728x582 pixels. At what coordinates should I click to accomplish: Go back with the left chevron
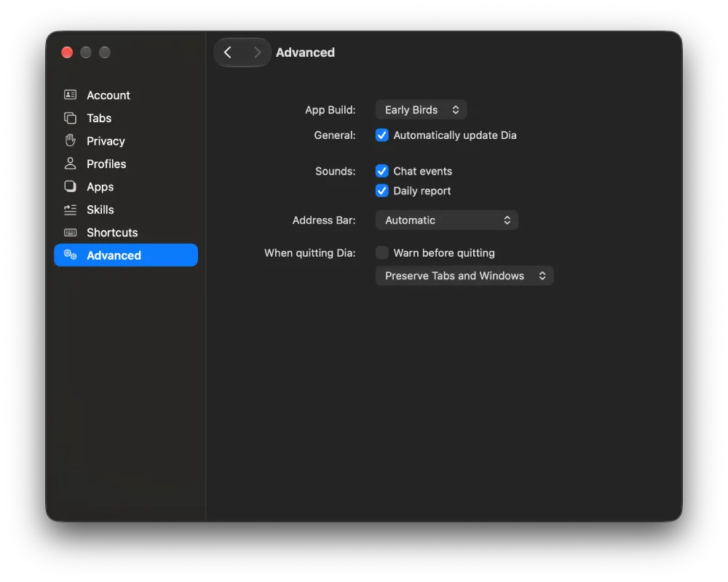click(x=227, y=52)
